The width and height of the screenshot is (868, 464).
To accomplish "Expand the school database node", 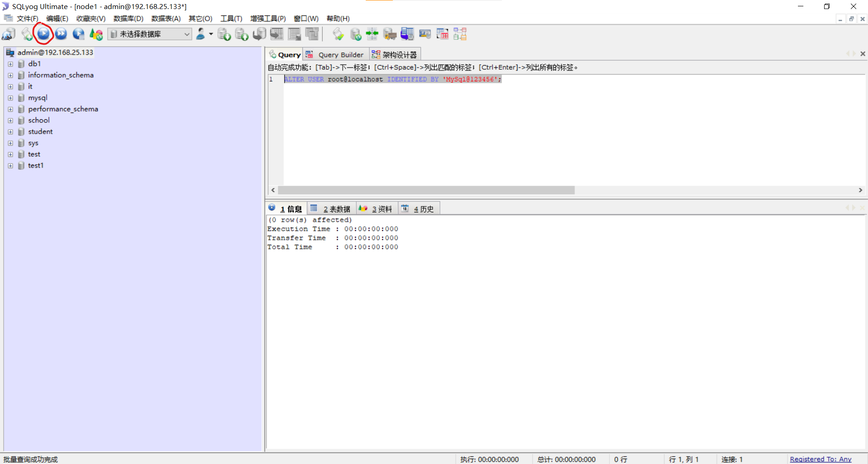I will click(x=10, y=121).
